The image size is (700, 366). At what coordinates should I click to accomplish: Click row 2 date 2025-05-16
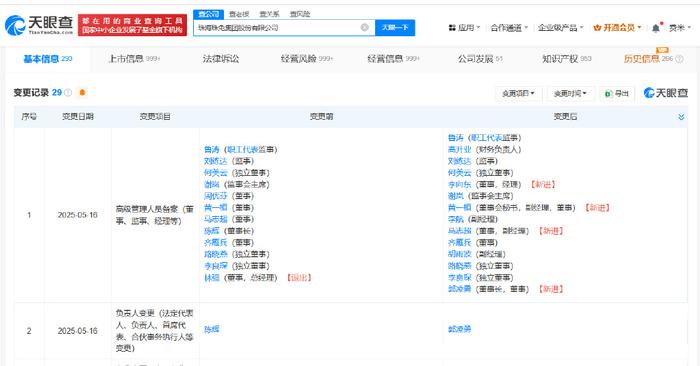tap(78, 331)
